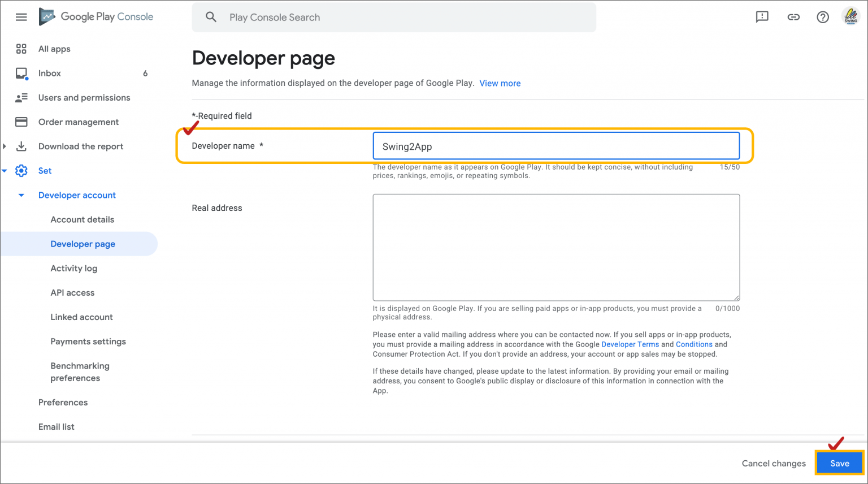Expand the Download the report section
Viewport: 868px width, 484px height.
tap(5, 146)
